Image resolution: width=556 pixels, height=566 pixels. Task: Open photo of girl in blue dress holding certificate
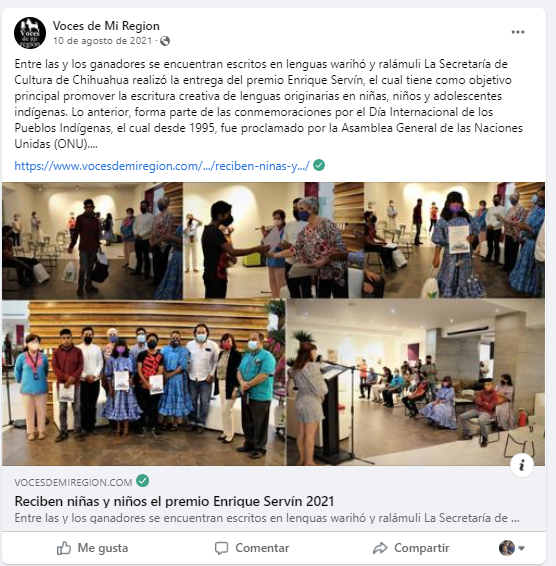[455, 240]
